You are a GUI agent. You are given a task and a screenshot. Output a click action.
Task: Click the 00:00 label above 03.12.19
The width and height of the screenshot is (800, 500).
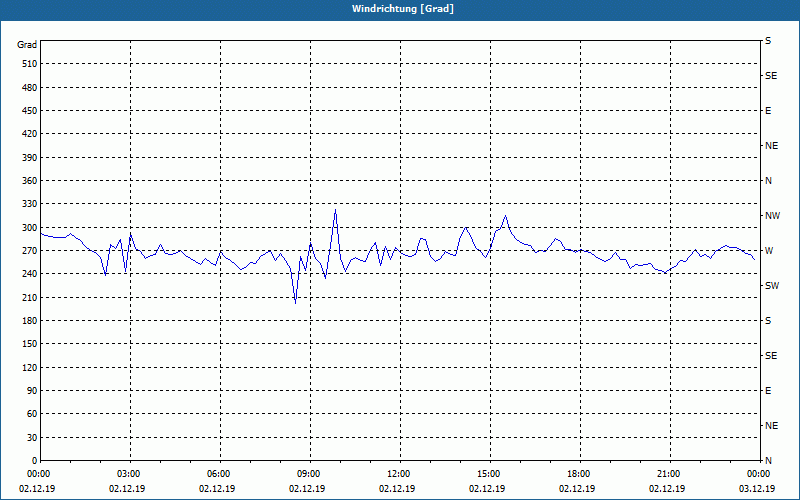[759, 474]
